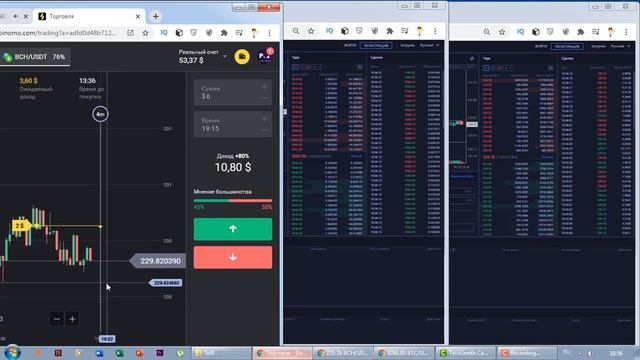Click РЕГИСТРАЦИЯ button in middle window
The image size is (640, 360).
[x=376, y=46]
